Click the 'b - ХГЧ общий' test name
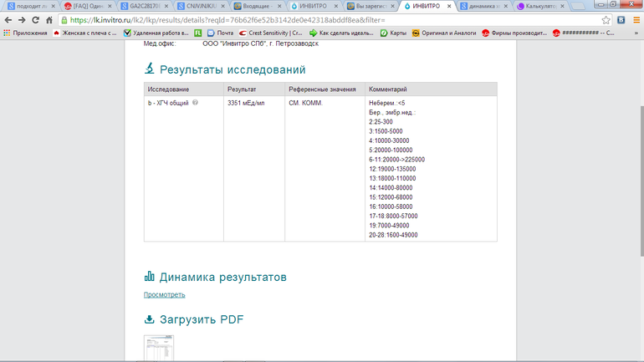The image size is (644, 362). [168, 103]
